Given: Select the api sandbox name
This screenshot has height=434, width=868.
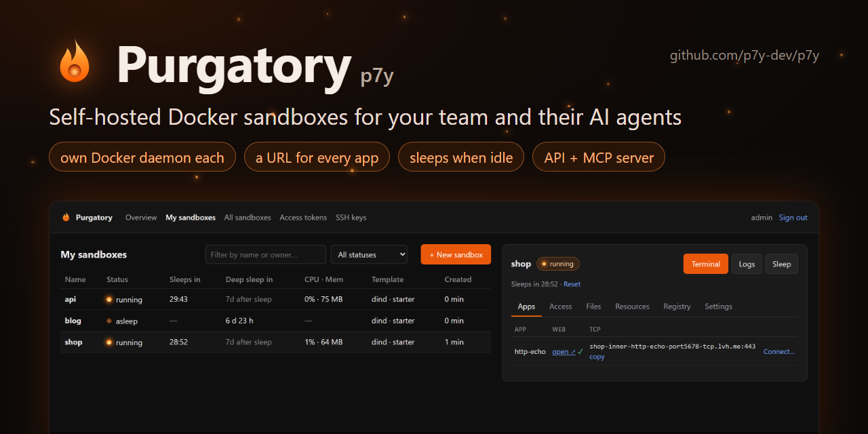Looking at the screenshot, I should pos(71,299).
